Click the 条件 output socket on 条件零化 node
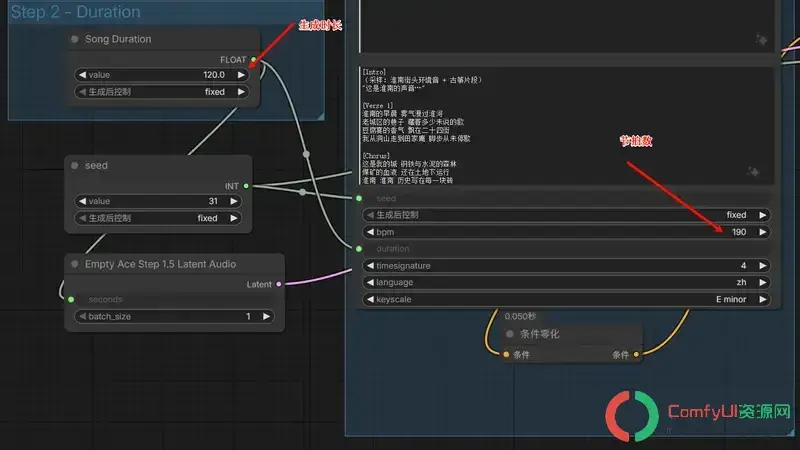Screen dimensions: 800x450 click(636, 355)
